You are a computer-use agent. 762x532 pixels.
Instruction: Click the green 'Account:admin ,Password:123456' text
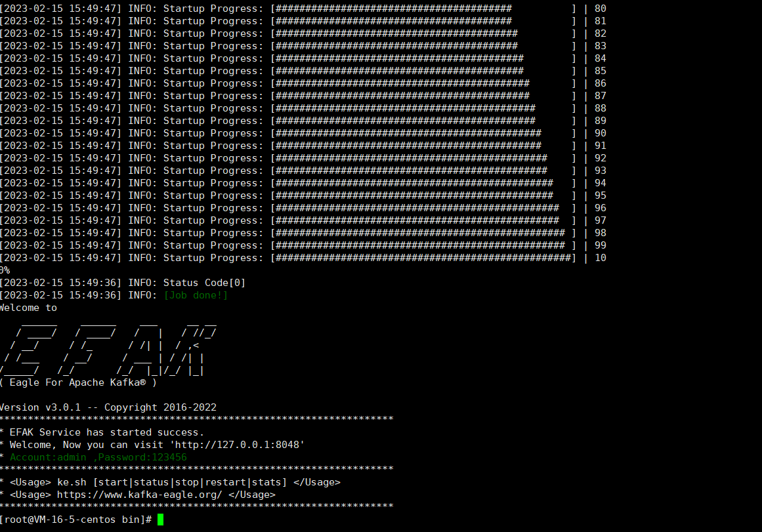point(98,457)
